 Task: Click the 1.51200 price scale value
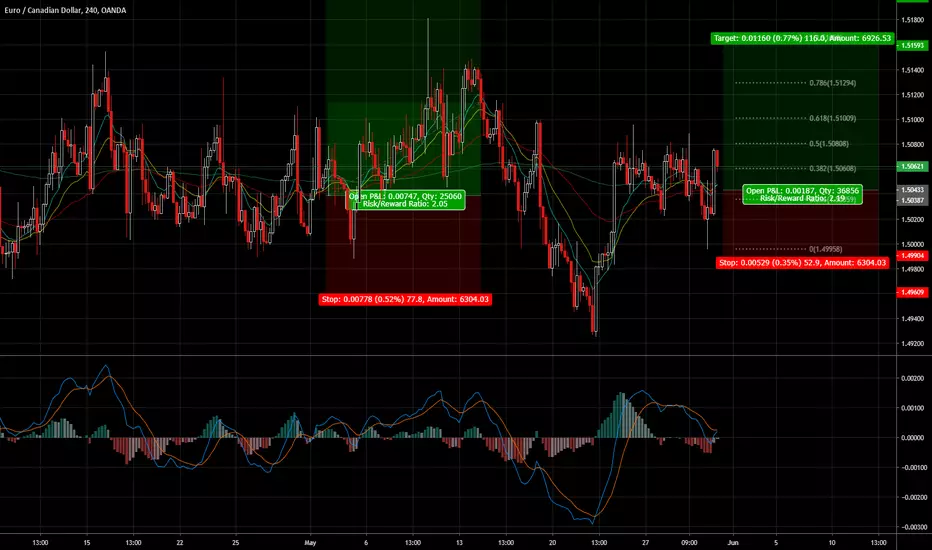912,95
